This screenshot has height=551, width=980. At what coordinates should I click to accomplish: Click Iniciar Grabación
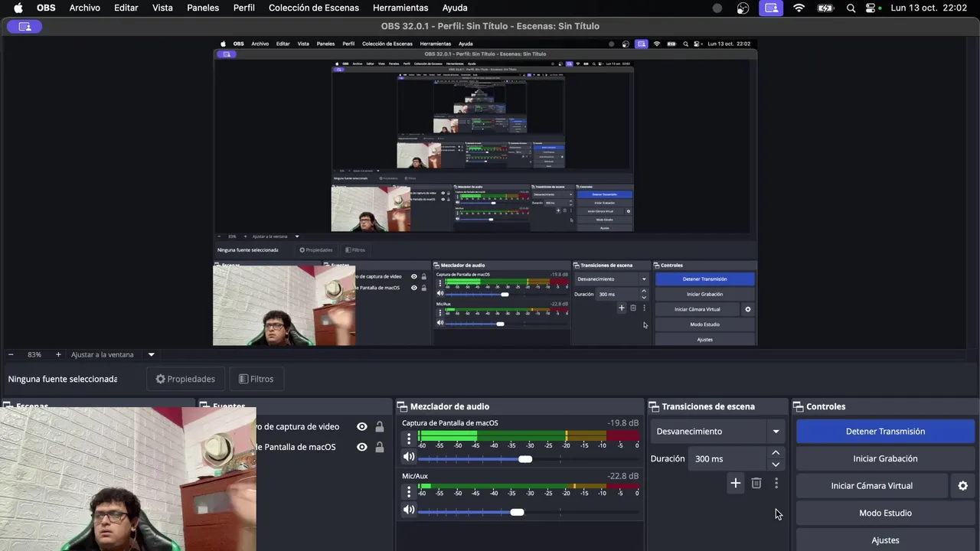[x=885, y=458]
